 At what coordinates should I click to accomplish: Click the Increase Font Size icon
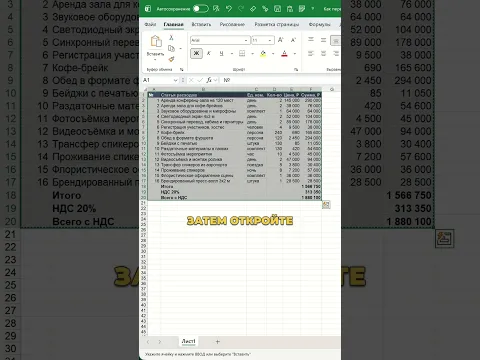pos(281,40)
